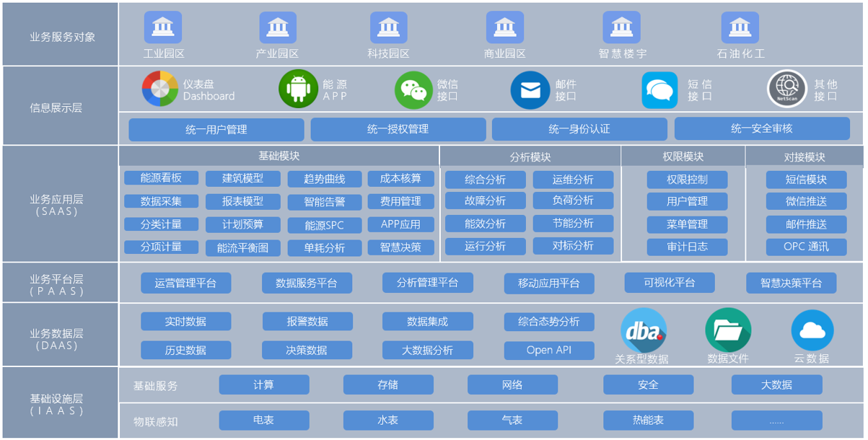This screenshot has width=868, height=440.
Task: Select the 工业园区 building icon
Action: click(x=163, y=25)
